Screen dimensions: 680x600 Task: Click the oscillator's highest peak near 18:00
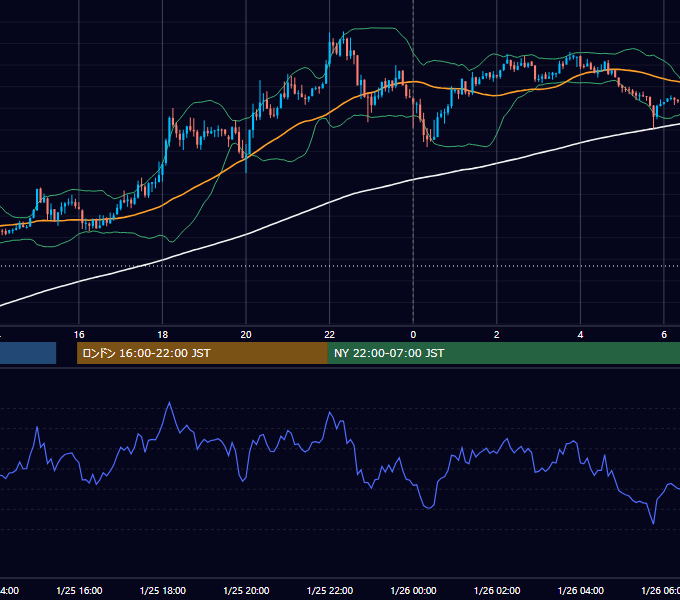tap(169, 403)
